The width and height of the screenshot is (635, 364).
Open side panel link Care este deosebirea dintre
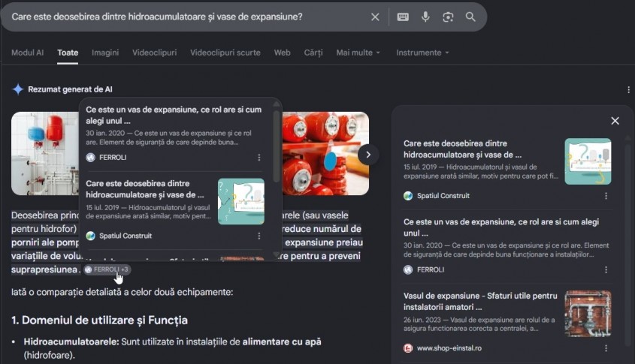point(462,149)
